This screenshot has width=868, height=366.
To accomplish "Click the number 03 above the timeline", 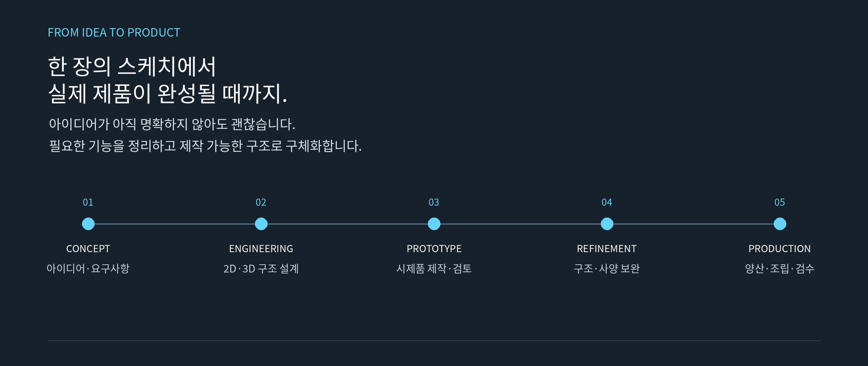I will click(434, 202).
